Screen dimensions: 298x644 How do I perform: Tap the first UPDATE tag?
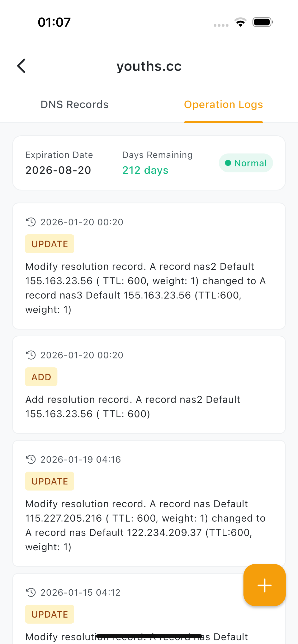point(50,244)
